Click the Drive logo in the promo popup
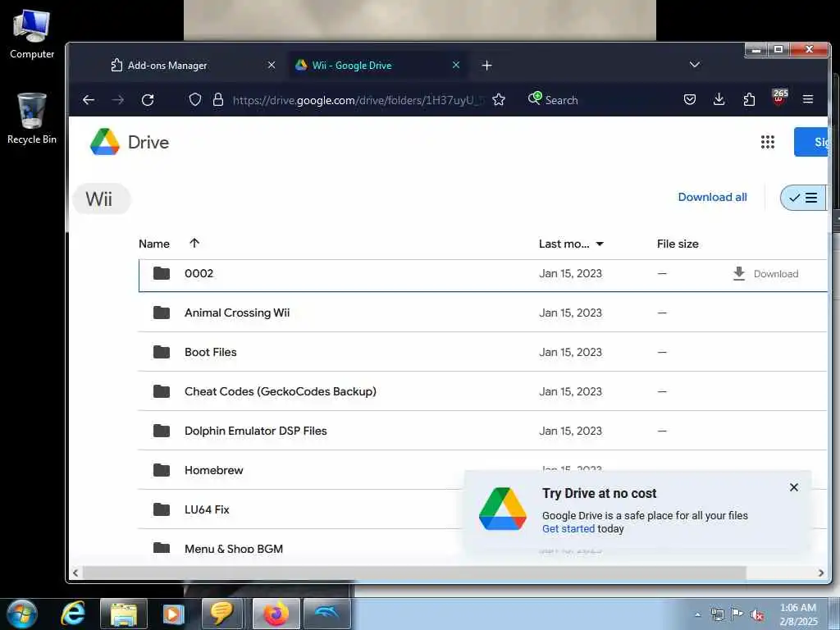The width and height of the screenshot is (840, 630). point(503,509)
